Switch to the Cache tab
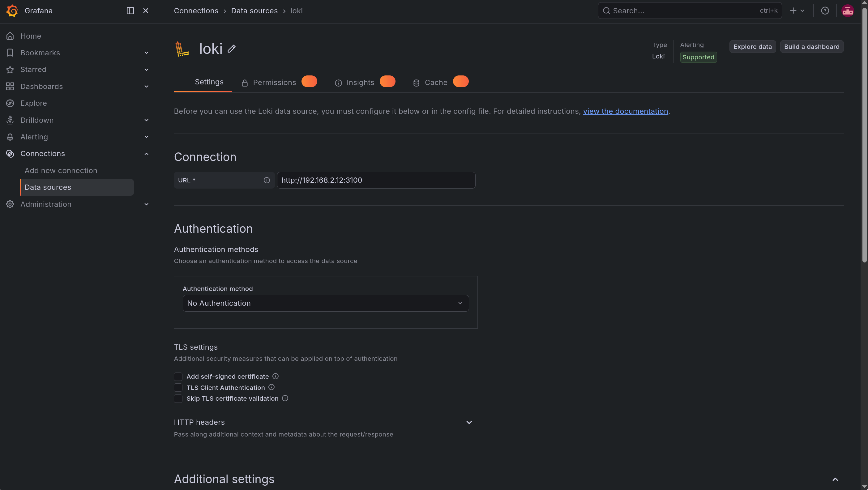 (440, 83)
